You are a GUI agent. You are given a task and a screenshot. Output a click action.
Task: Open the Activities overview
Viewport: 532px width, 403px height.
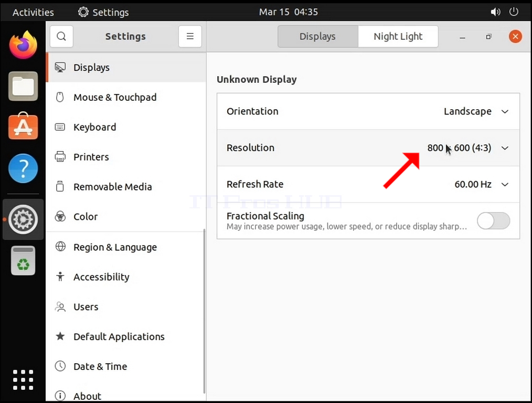33,12
